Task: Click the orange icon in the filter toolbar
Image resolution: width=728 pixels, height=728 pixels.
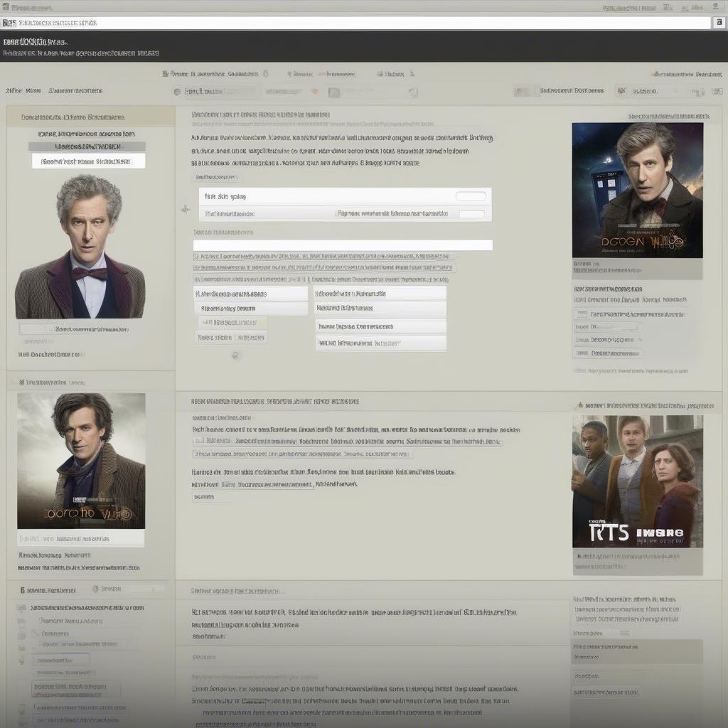Action: 314,91
